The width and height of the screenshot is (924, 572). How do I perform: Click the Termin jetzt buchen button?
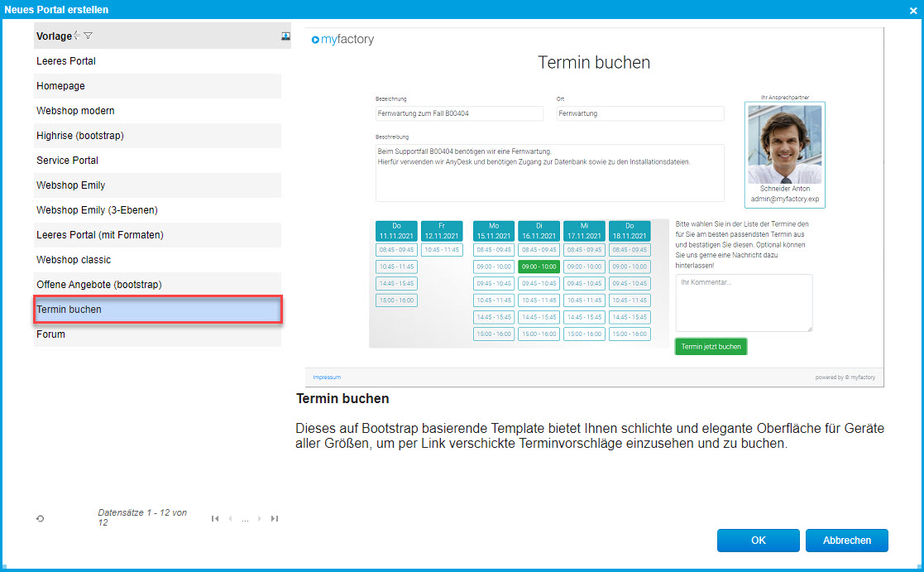tap(711, 346)
